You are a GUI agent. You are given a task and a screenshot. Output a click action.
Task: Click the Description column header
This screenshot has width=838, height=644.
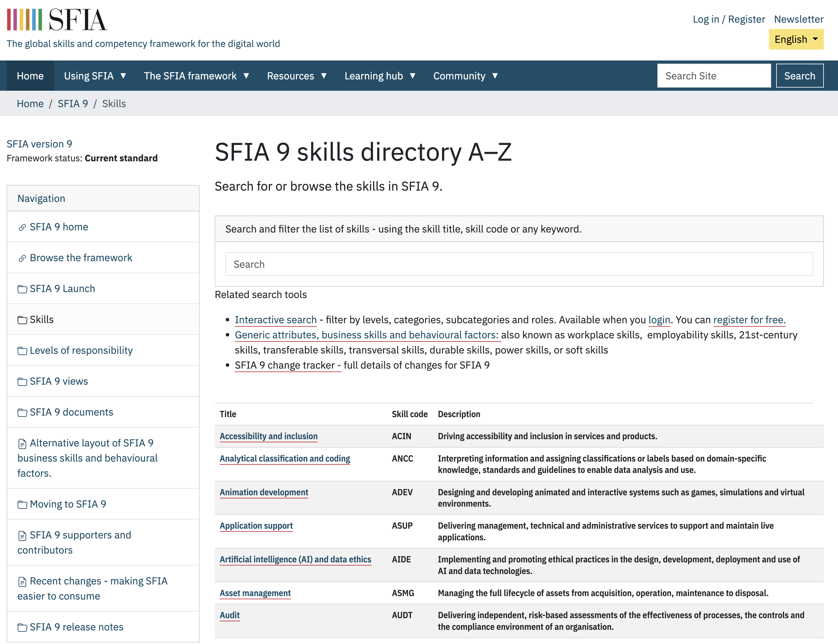coord(459,414)
